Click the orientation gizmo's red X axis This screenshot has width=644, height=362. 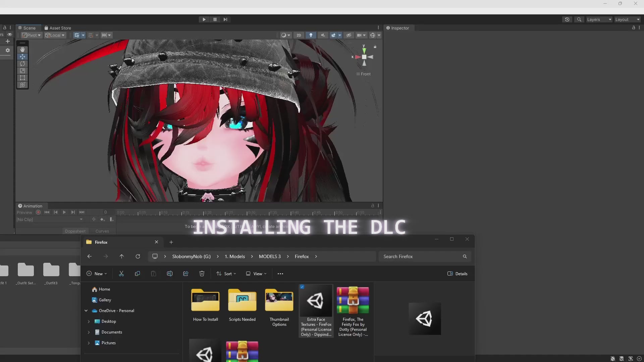[357, 57]
